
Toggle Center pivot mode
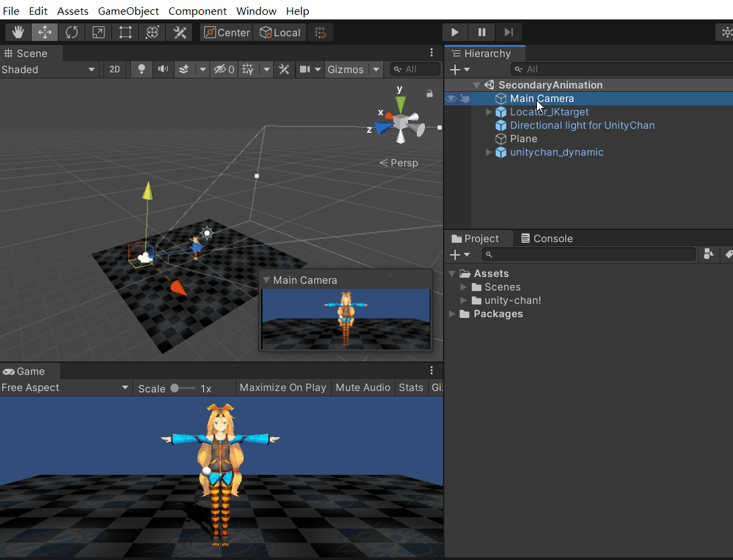pyautogui.click(x=227, y=32)
